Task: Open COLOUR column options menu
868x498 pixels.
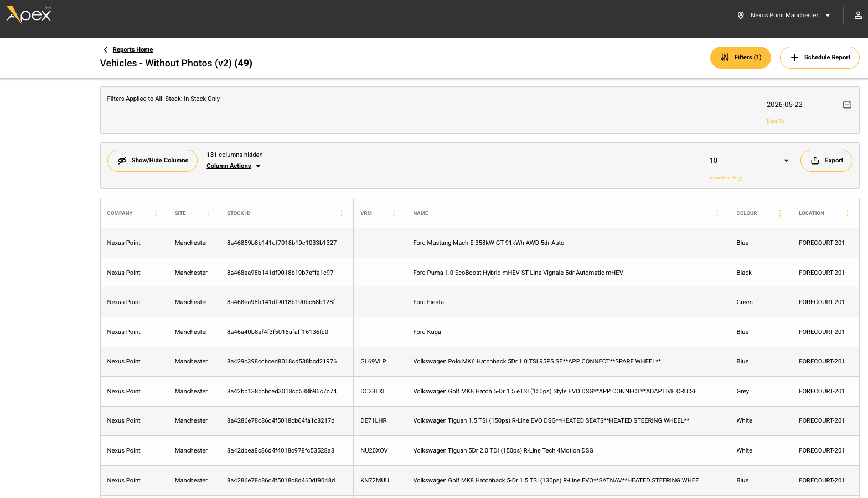Action: coord(780,213)
